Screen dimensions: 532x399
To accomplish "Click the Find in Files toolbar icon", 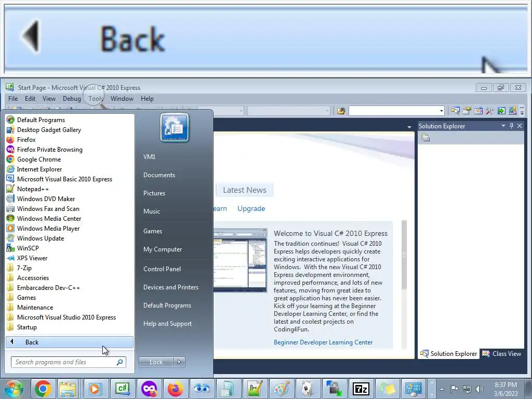I will point(341,111).
